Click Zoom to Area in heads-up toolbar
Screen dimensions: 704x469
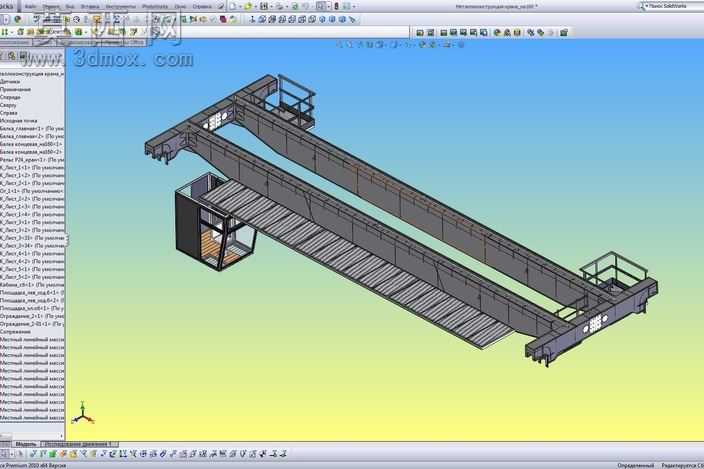350,44
